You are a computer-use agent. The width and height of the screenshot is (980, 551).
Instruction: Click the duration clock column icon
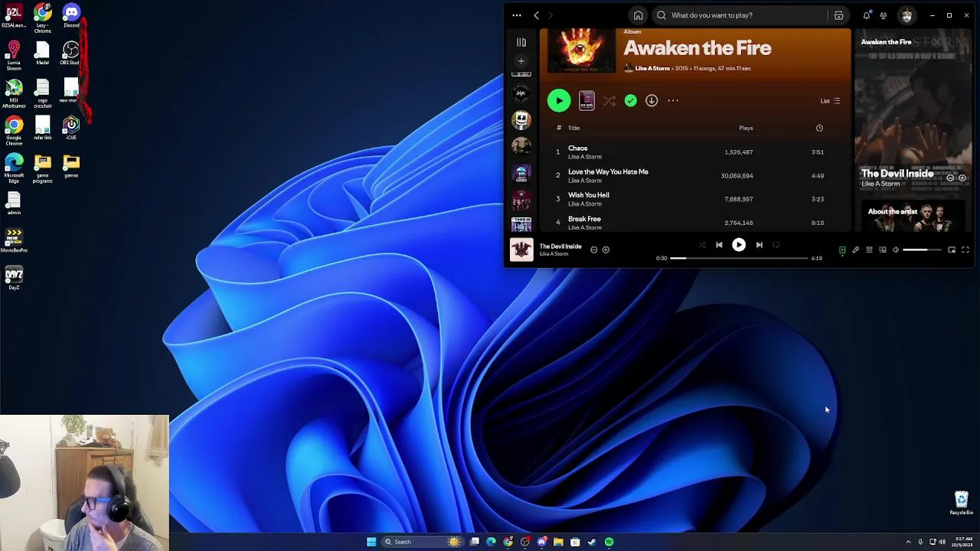[819, 128]
